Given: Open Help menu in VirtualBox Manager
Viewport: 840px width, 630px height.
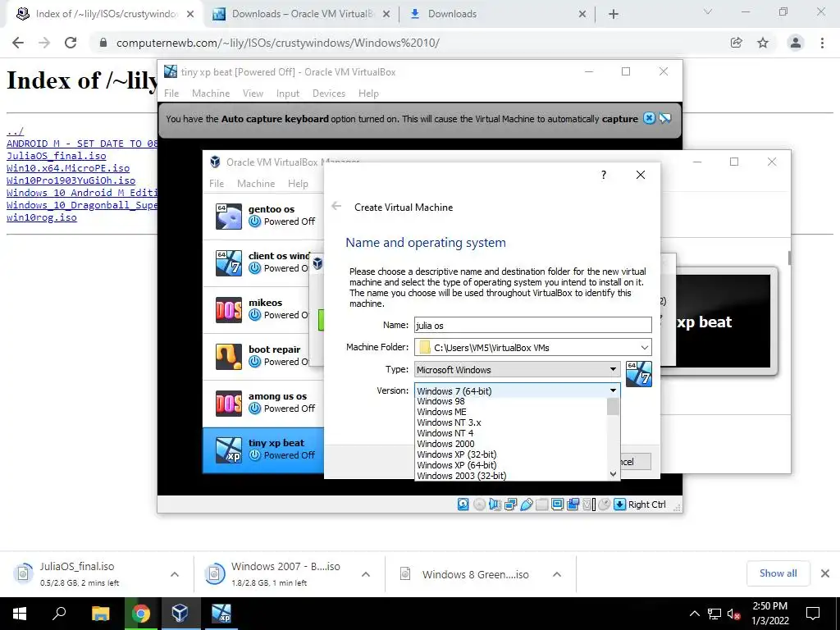Looking at the screenshot, I should 298,183.
